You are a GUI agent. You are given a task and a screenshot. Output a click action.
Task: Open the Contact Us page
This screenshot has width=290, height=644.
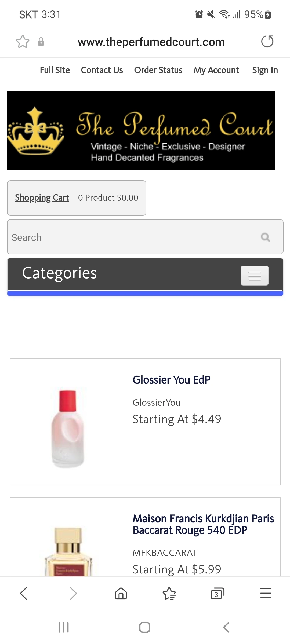coord(102,70)
